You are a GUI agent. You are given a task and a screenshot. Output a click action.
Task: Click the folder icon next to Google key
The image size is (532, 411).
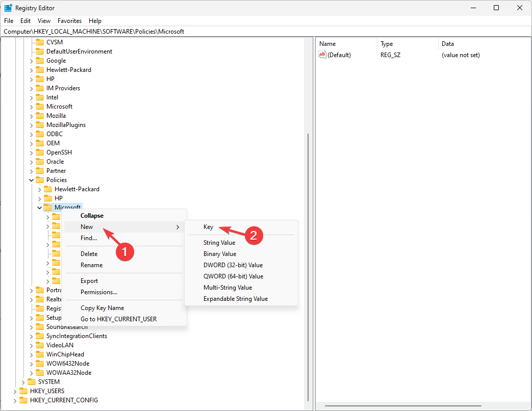[40, 60]
